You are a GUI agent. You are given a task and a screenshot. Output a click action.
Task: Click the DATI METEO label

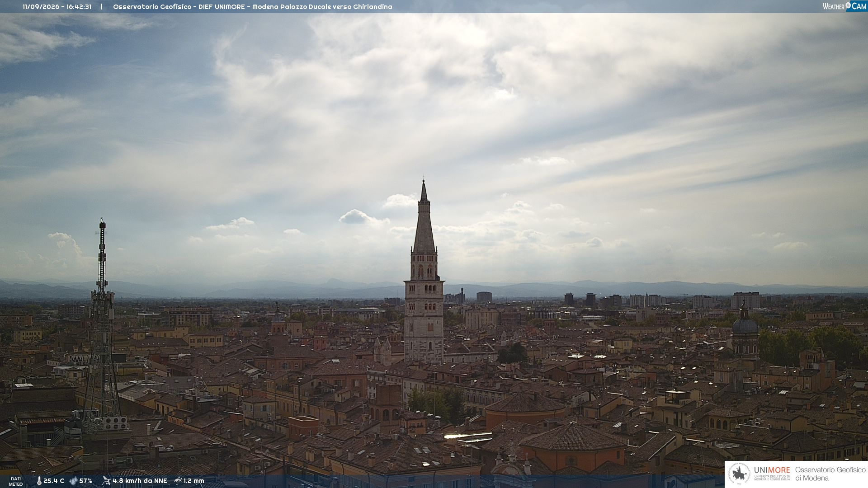16,482
